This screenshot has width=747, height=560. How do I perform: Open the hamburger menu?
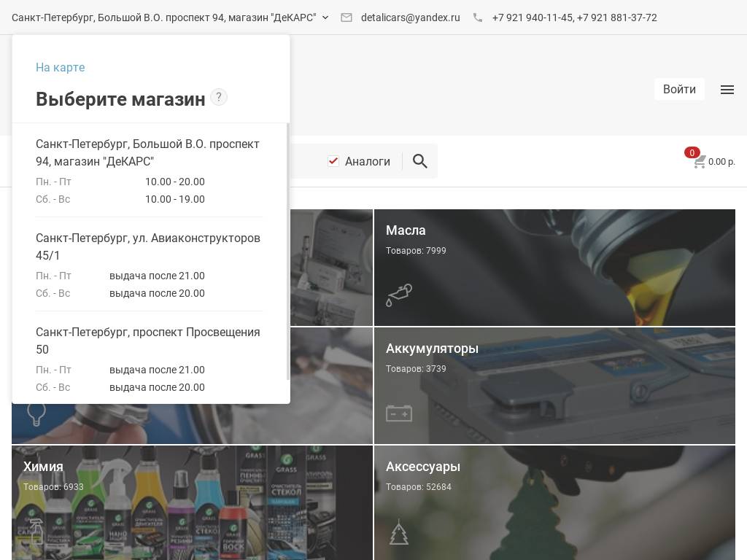click(727, 90)
